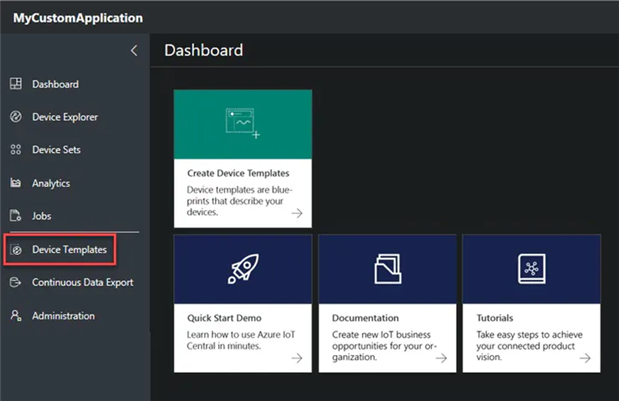Viewport: 619px width, 401px height.
Task: Click the Administration person icon
Action: 16,315
